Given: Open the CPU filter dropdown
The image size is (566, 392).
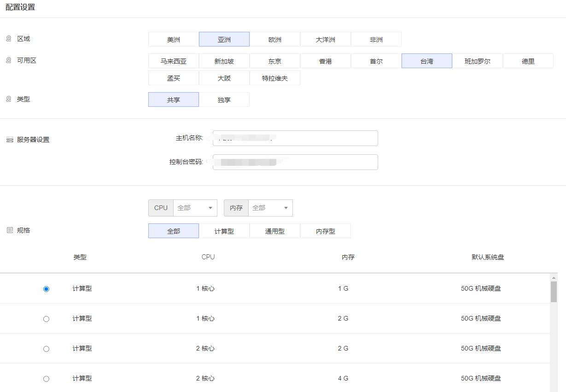Looking at the screenshot, I should click(x=195, y=208).
